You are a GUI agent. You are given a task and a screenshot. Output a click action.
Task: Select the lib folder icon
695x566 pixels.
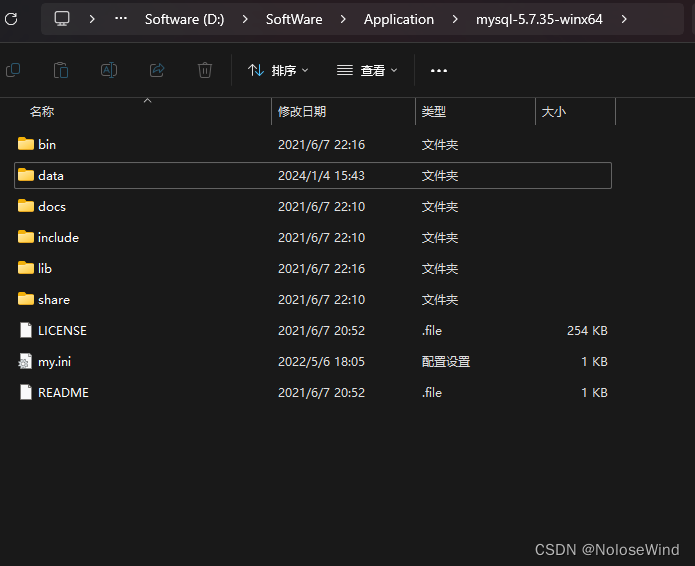pos(26,268)
